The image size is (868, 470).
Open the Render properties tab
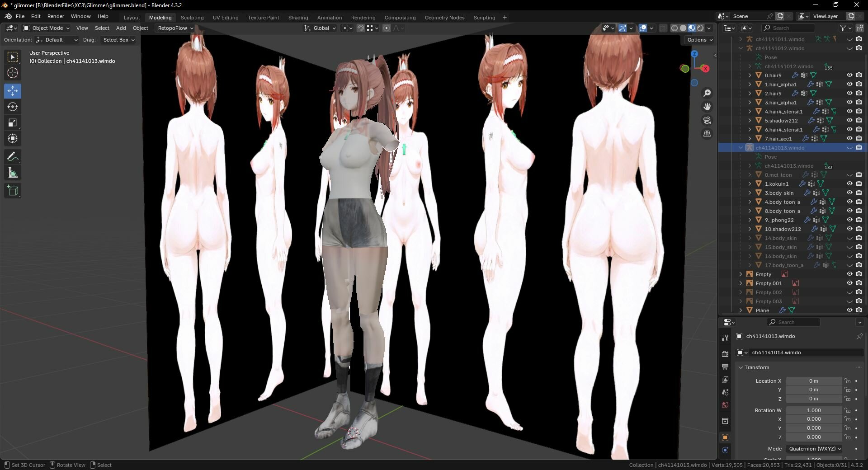[x=725, y=354]
